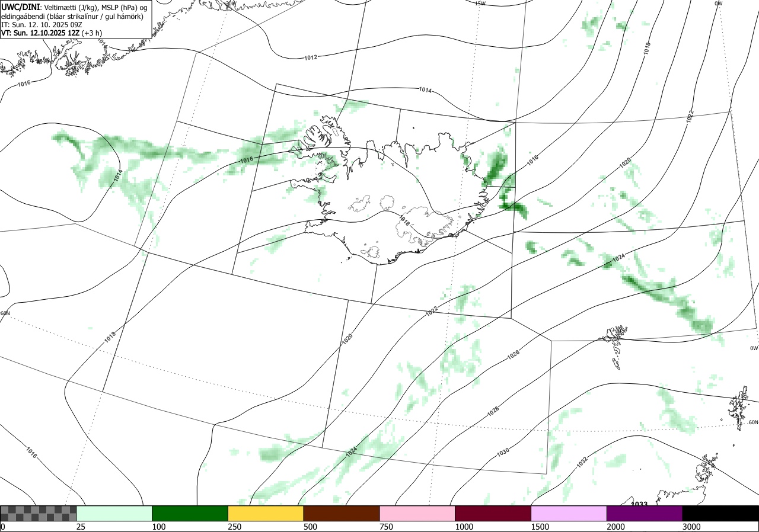Select the VT: Sun. 12.10.2025 12Z (+3 h) line
This screenshot has height=532, width=759.
click(51, 33)
